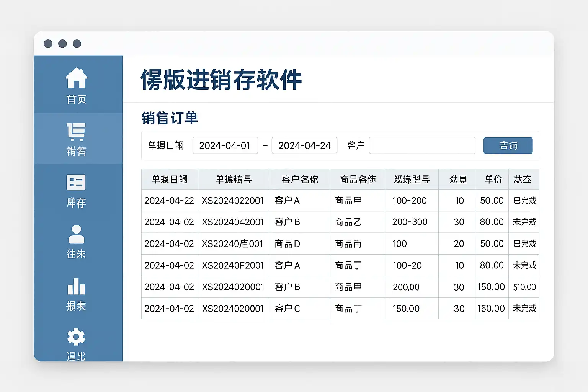This screenshot has height=392, width=588.
Task: Click the start date field 2024-04-01
Action: pyautogui.click(x=225, y=145)
